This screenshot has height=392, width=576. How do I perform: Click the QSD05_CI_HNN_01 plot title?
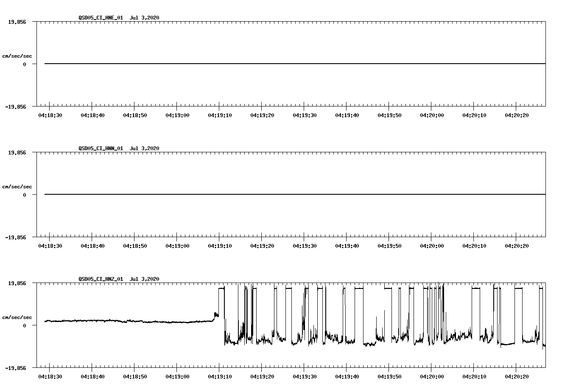pos(119,148)
